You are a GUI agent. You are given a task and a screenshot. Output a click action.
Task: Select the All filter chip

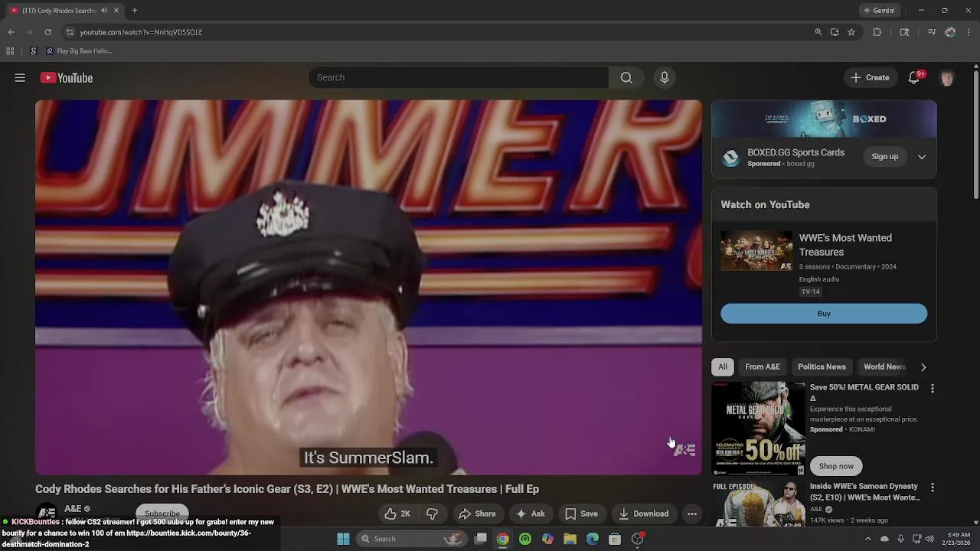[723, 367]
